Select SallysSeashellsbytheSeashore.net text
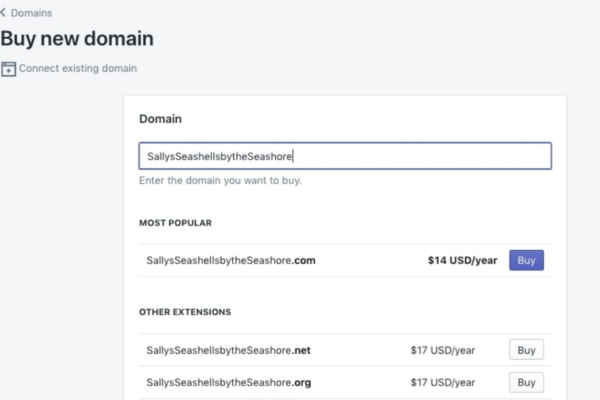This screenshot has height=400, width=600. (x=228, y=350)
